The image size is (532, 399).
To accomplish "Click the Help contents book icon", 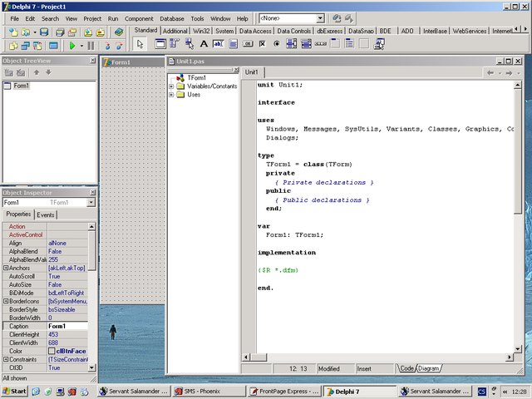I will click(119, 32).
